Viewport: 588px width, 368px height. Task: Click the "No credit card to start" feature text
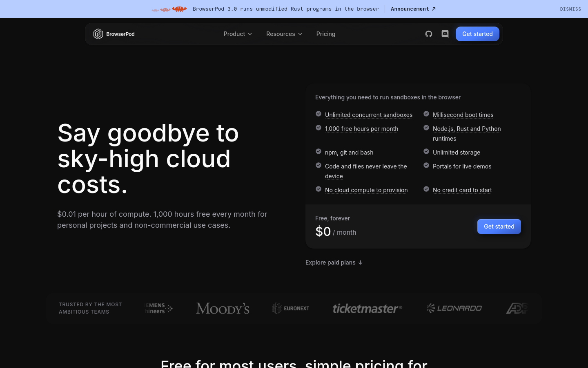coord(462,190)
